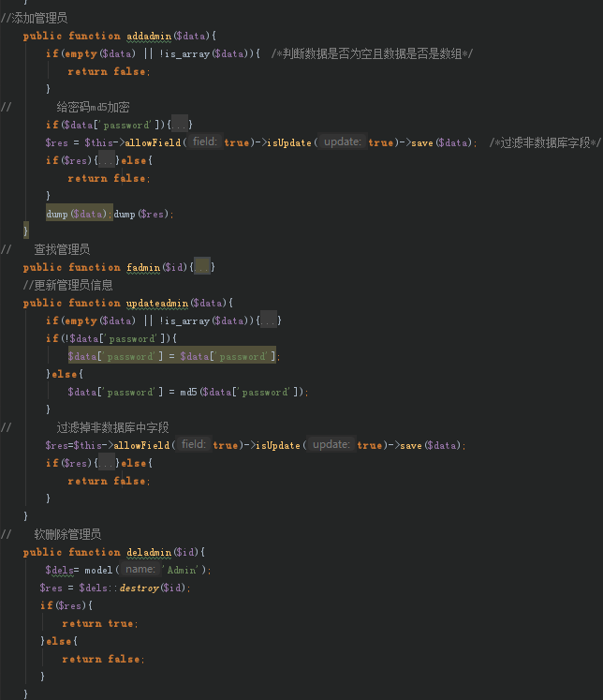This screenshot has width=603, height=700.
Task: Expand folded is_array check in updateadmin
Action: [269, 320]
